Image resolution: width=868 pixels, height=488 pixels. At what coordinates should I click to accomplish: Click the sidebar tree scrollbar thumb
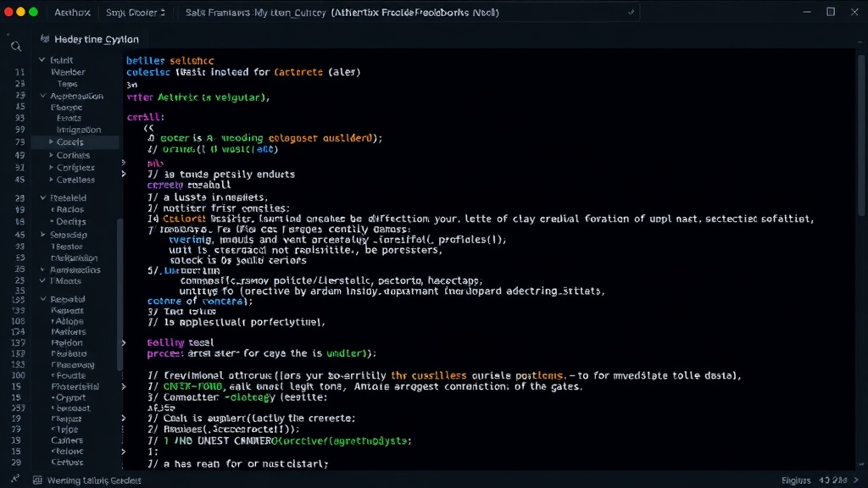(119, 294)
